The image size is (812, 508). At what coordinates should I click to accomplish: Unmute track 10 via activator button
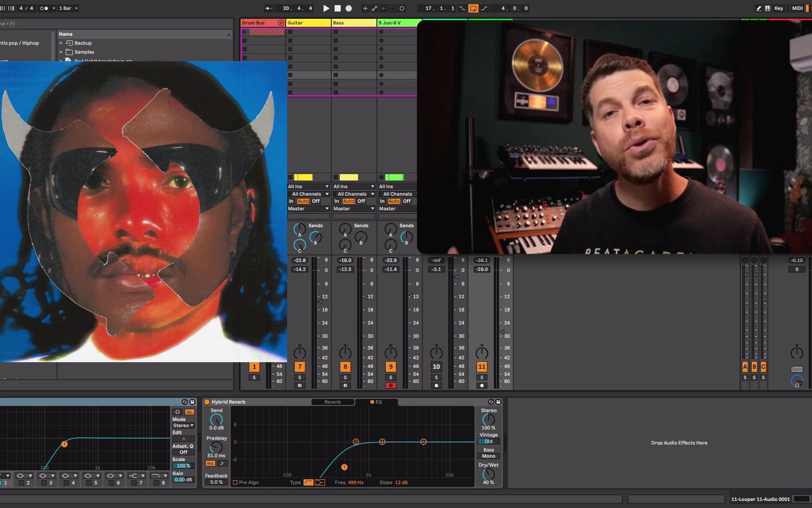[437, 367]
